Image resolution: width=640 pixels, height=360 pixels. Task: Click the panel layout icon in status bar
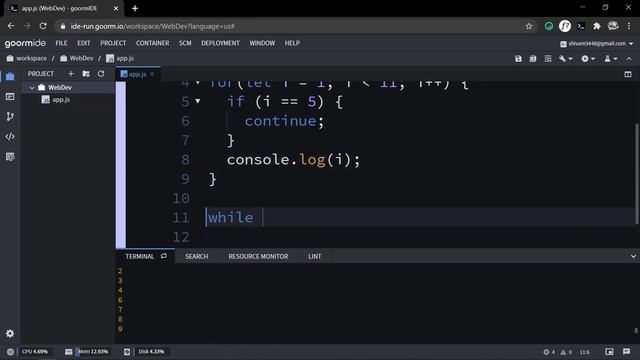click(609, 351)
